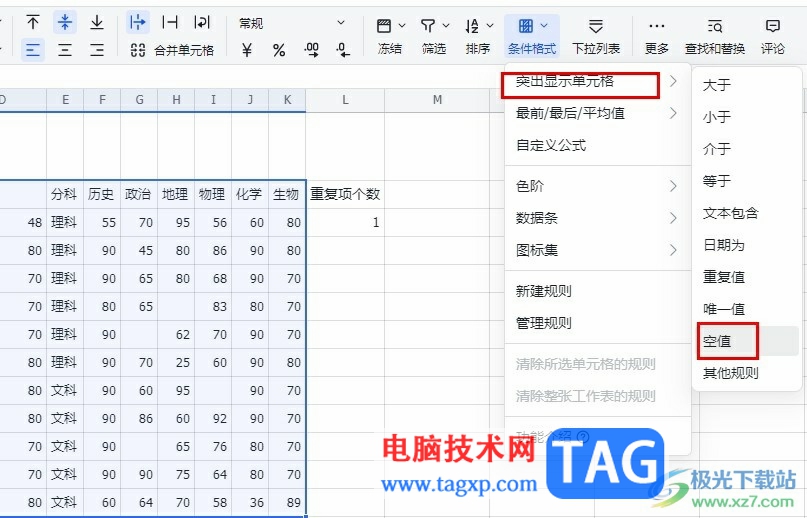This screenshot has width=807, height=518.
Task: Select top vertical alignment icon
Action: click(x=33, y=23)
